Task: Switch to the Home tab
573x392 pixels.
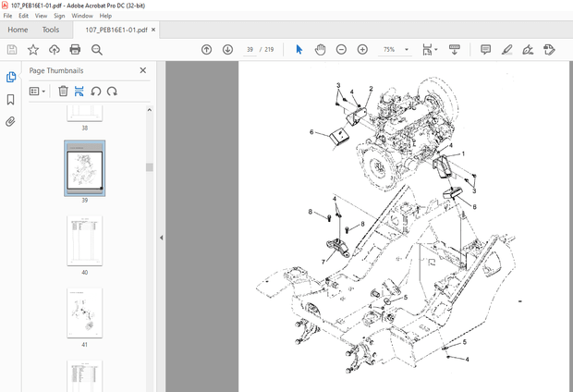Action: [18, 30]
